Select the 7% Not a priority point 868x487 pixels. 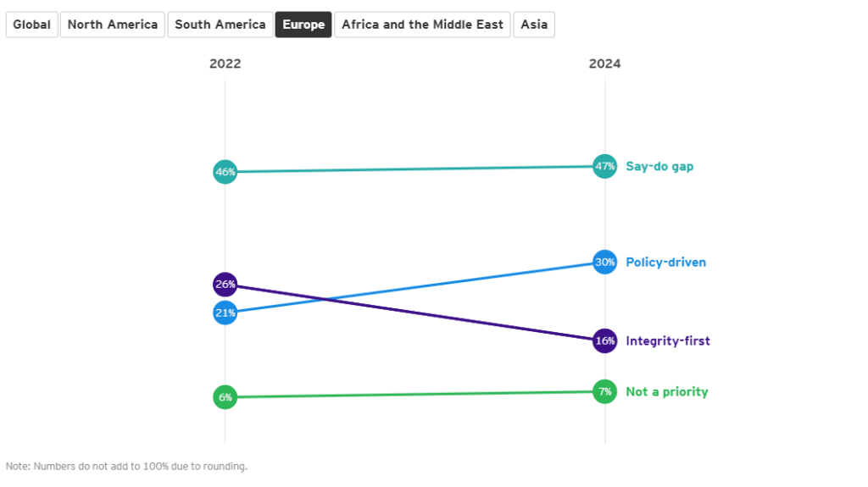pyautogui.click(x=604, y=392)
